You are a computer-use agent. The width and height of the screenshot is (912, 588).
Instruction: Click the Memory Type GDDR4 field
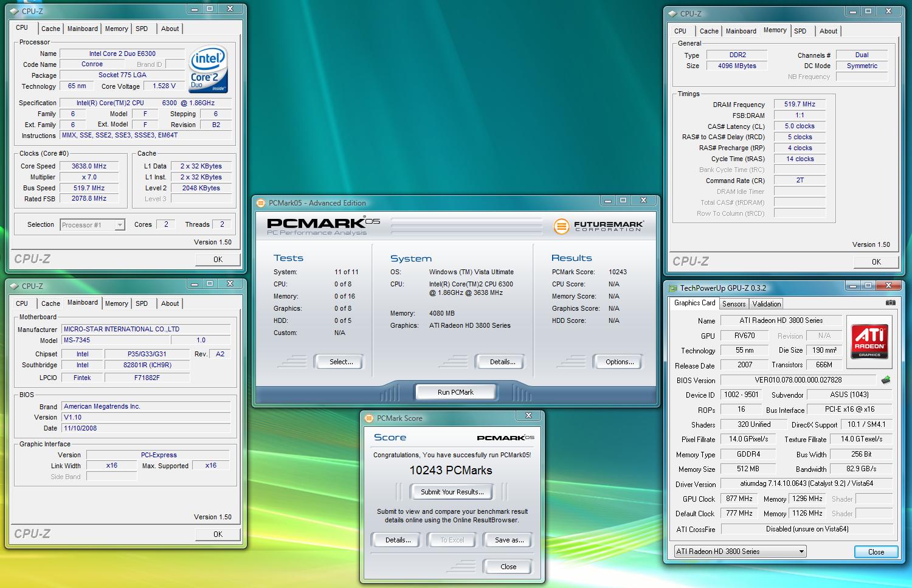[x=748, y=454]
